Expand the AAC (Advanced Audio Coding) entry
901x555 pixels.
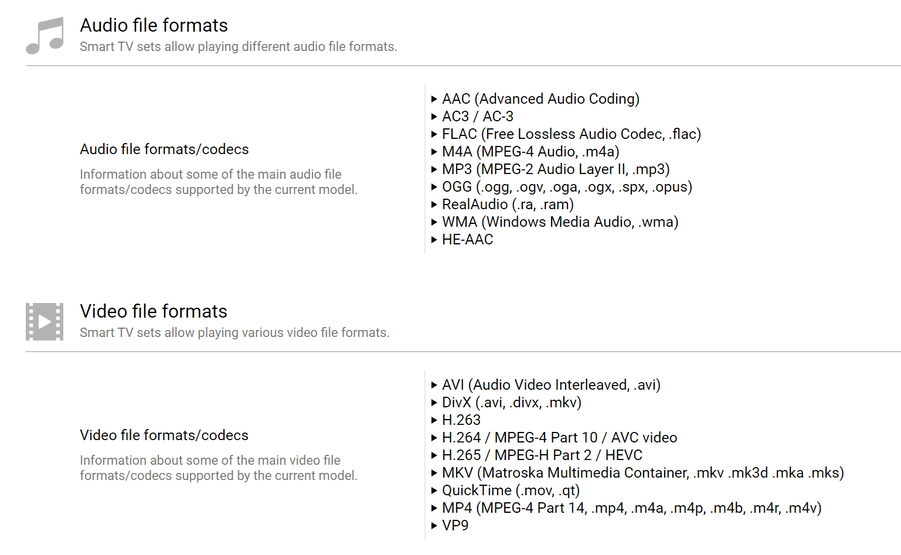tap(540, 99)
